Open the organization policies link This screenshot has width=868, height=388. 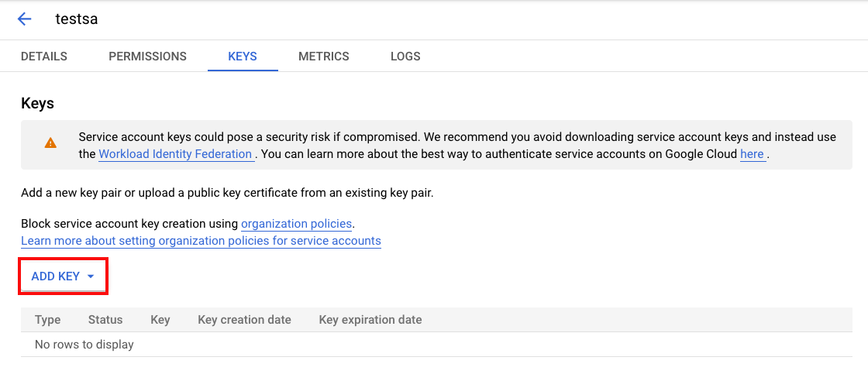click(297, 224)
